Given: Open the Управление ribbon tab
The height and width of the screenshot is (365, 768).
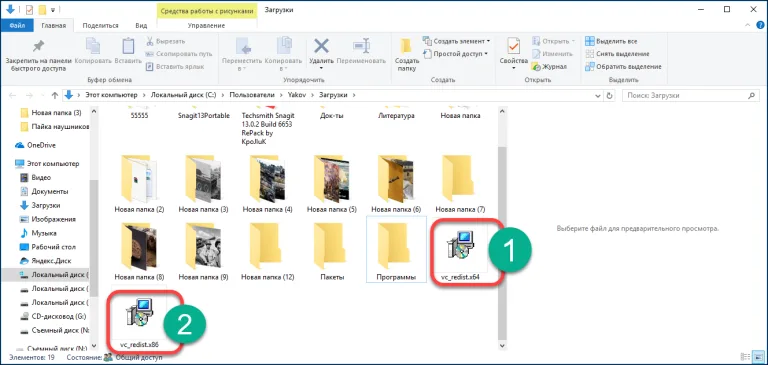Looking at the screenshot, I should (x=207, y=25).
